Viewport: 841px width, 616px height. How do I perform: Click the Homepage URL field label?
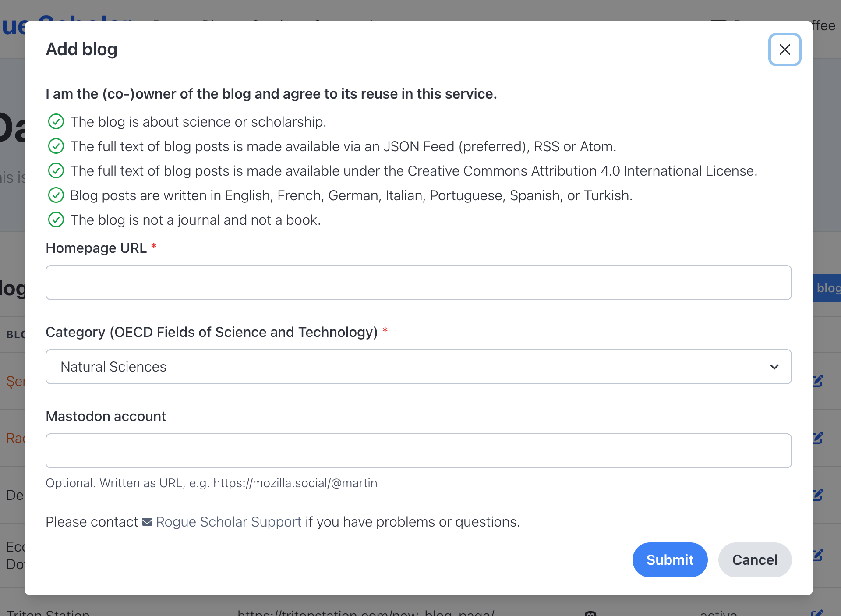[96, 248]
